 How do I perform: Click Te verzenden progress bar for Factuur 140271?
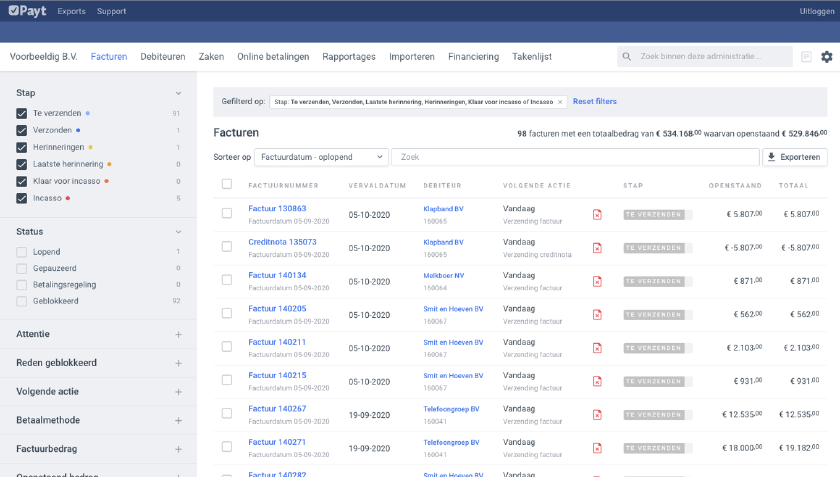point(658,448)
